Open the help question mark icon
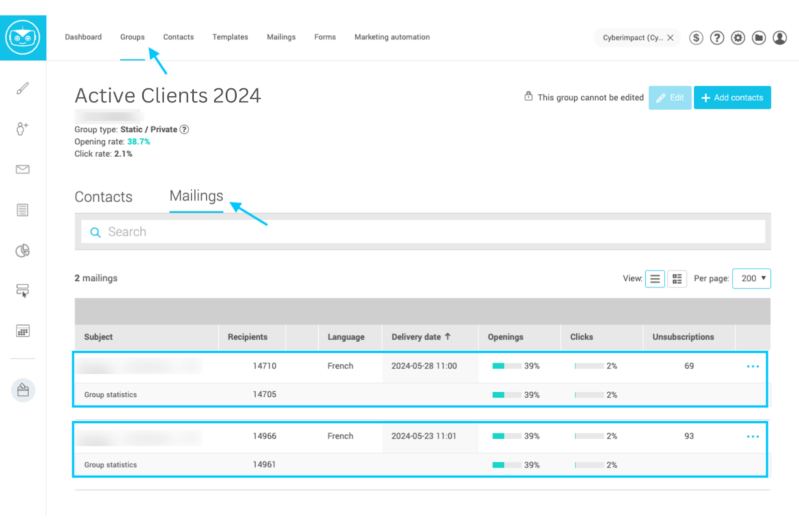This screenshot has width=799, height=532. pos(717,38)
